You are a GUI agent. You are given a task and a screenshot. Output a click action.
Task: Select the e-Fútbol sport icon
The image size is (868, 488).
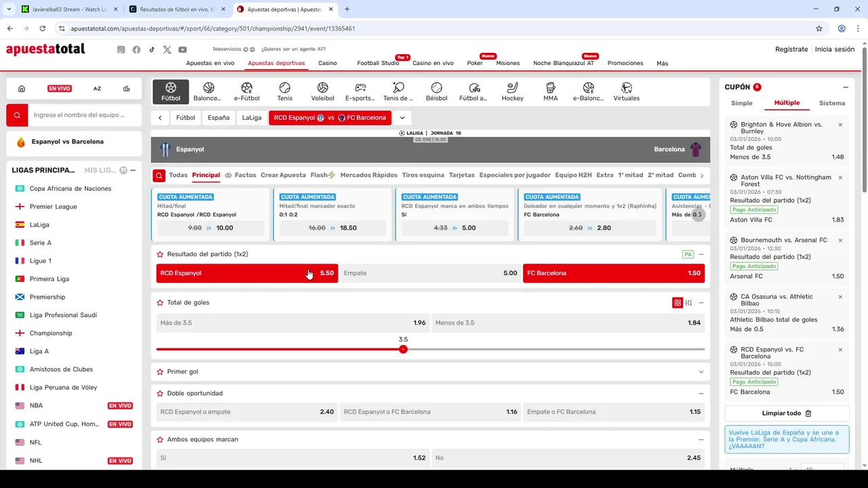click(x=247, y=91)
